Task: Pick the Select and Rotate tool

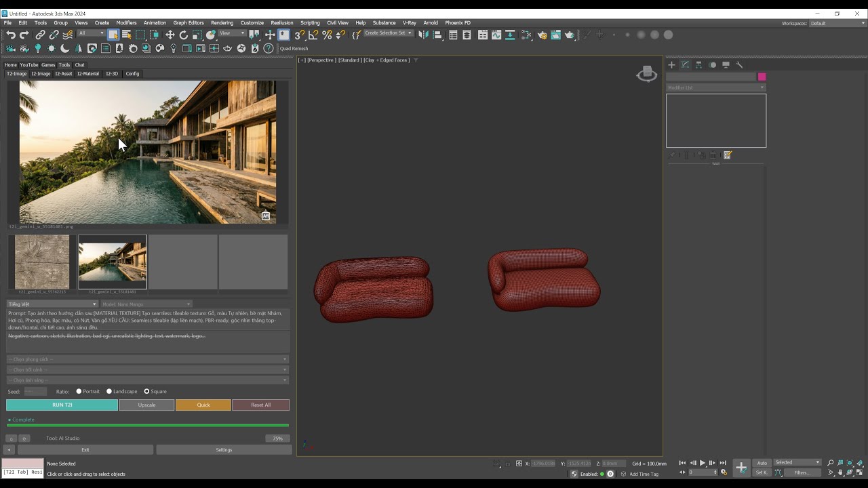Action: point(183,35)
